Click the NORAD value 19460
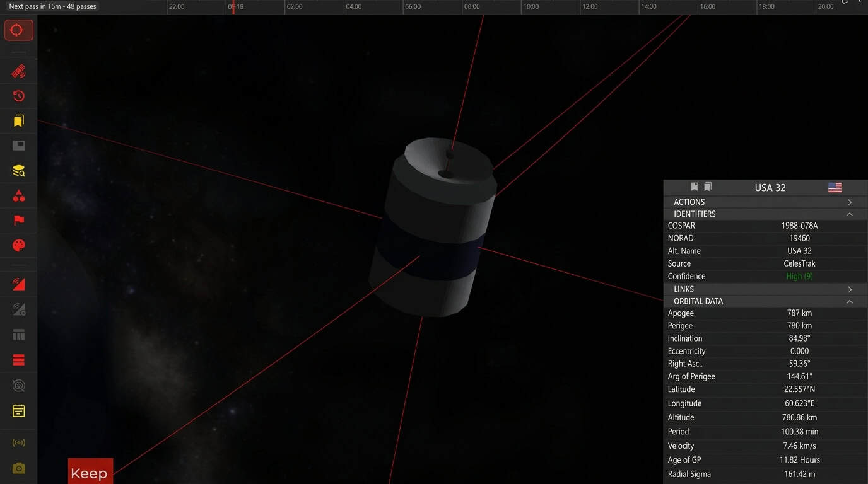The image size is (868, 484). tap(799, 238)
